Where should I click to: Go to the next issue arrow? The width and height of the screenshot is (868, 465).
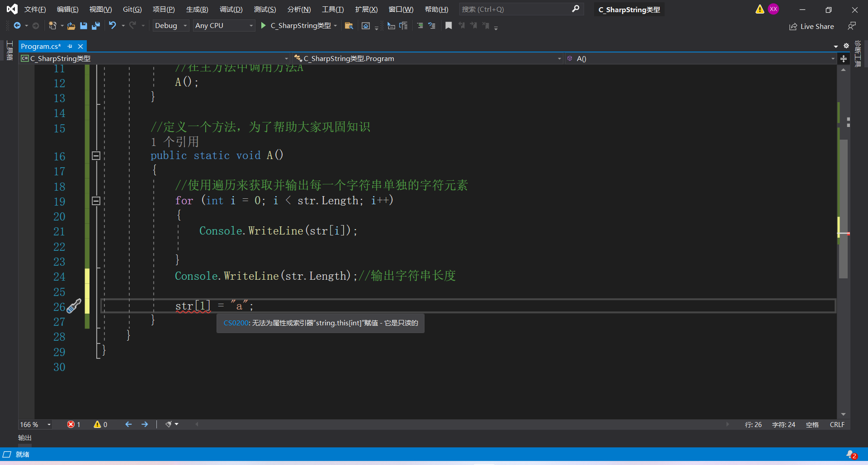pyautogui.click(x=145, y=424)
